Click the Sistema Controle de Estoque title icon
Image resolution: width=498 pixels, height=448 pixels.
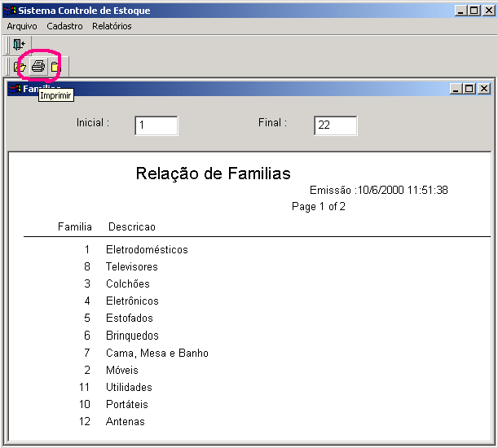click(x=10, y=11)
